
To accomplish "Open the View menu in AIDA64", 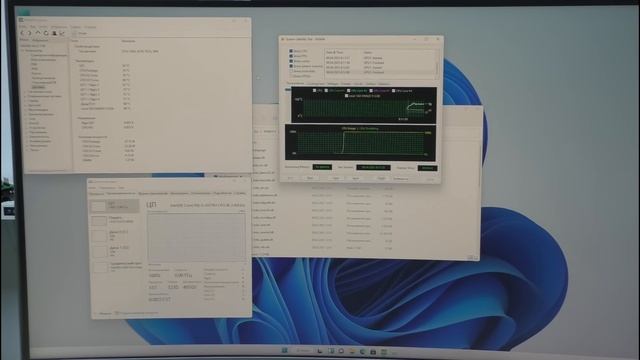I will click(33, 27).
